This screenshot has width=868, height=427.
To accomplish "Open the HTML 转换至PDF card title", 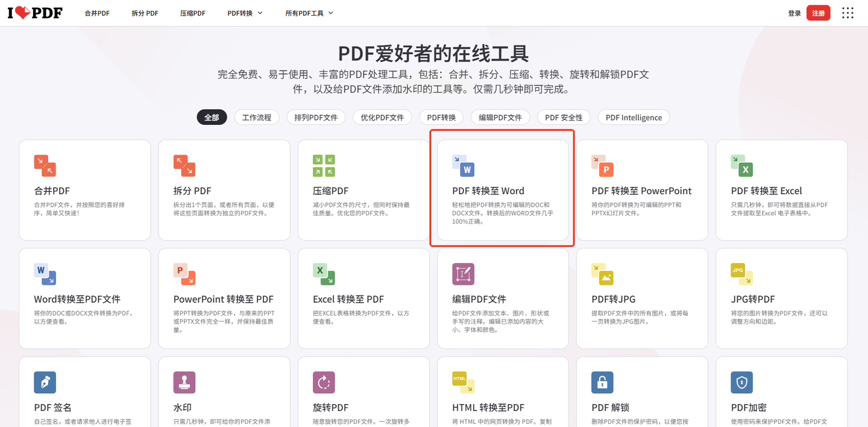I will (488, 408).
